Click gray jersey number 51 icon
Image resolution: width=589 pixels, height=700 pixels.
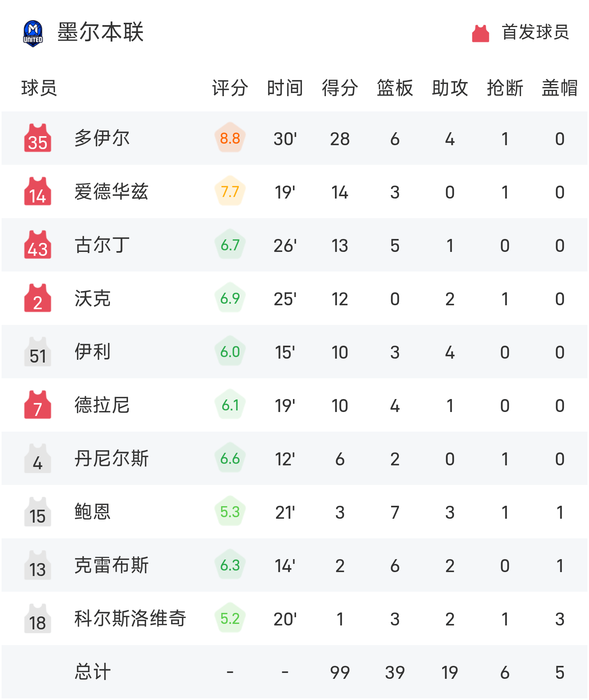click(38, 352)
